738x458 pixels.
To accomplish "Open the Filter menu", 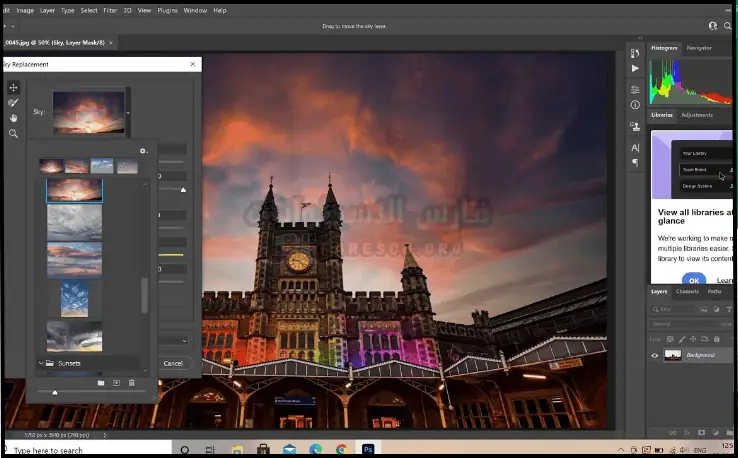I will [x=110, y=9].
